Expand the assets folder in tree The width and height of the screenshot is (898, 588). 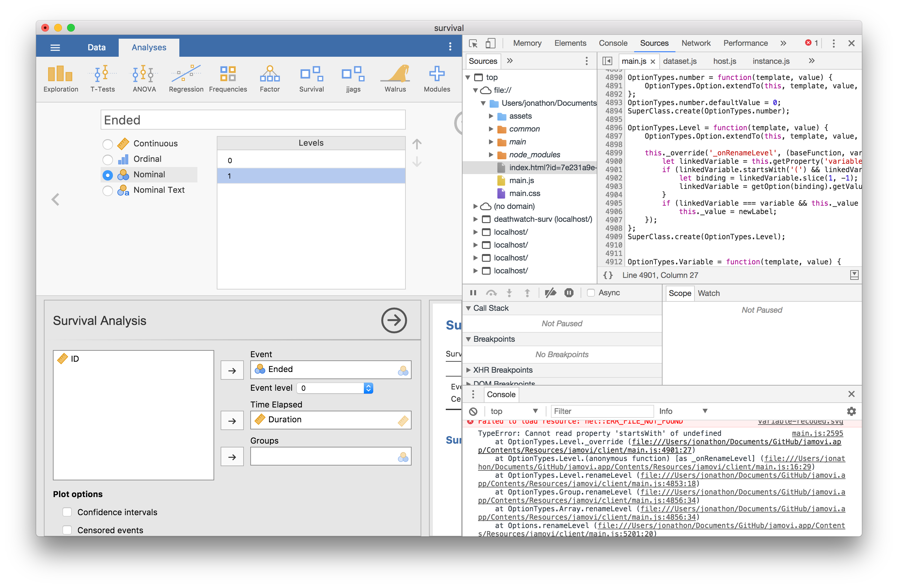tap(491, 116)
